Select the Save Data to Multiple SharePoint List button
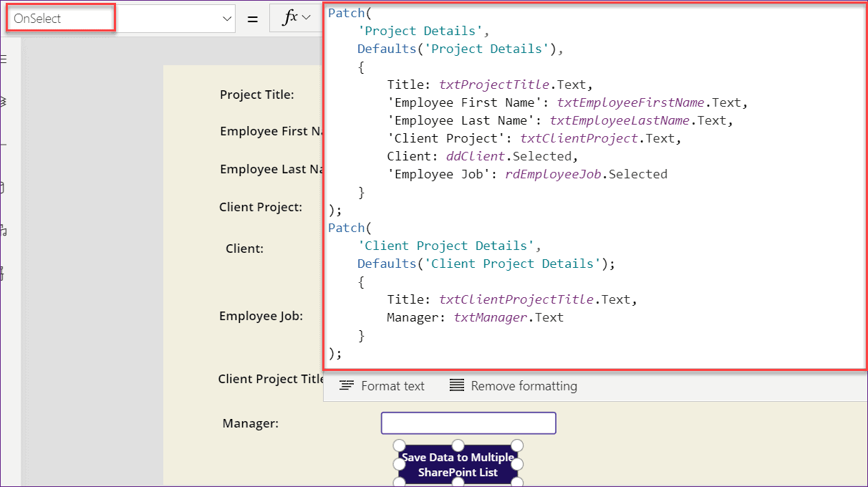Screen dimensions: 868x487 [458, 464]
